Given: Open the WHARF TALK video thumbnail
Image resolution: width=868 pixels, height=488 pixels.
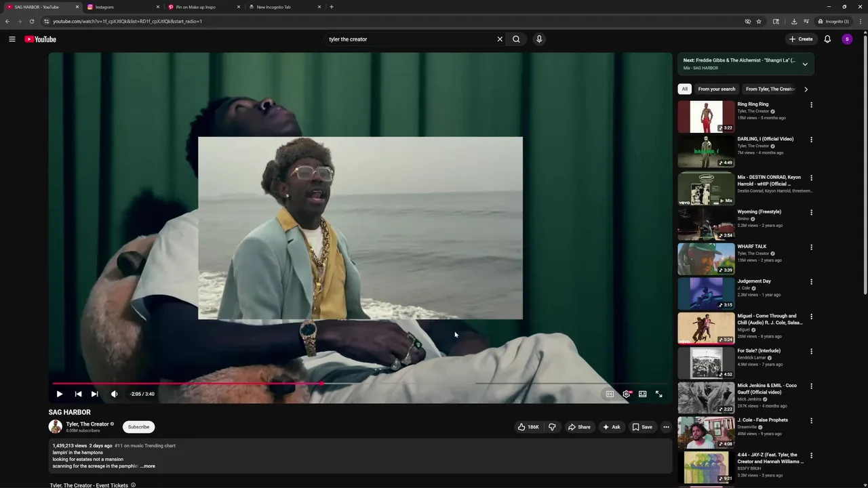Looking at the screenshot, I should coord(706,258).
